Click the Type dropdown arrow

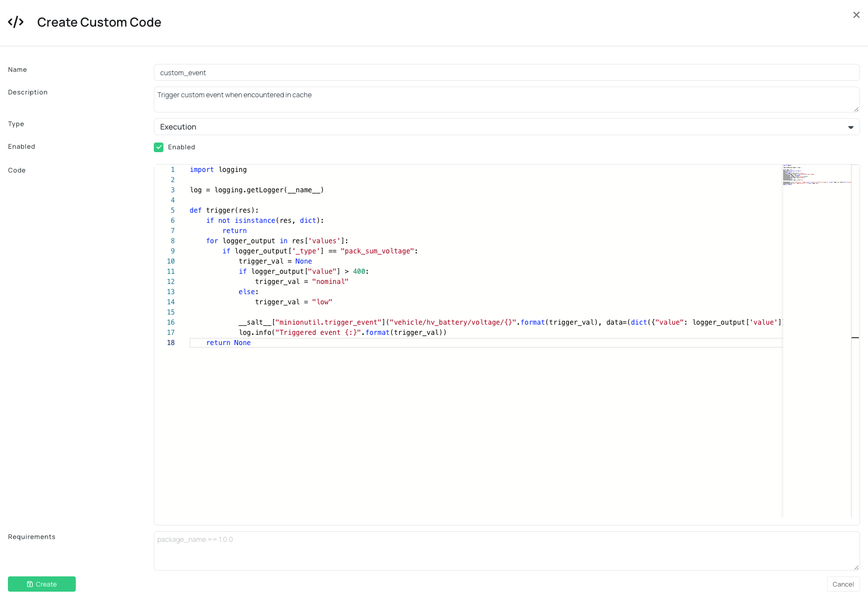pos(850,127)
